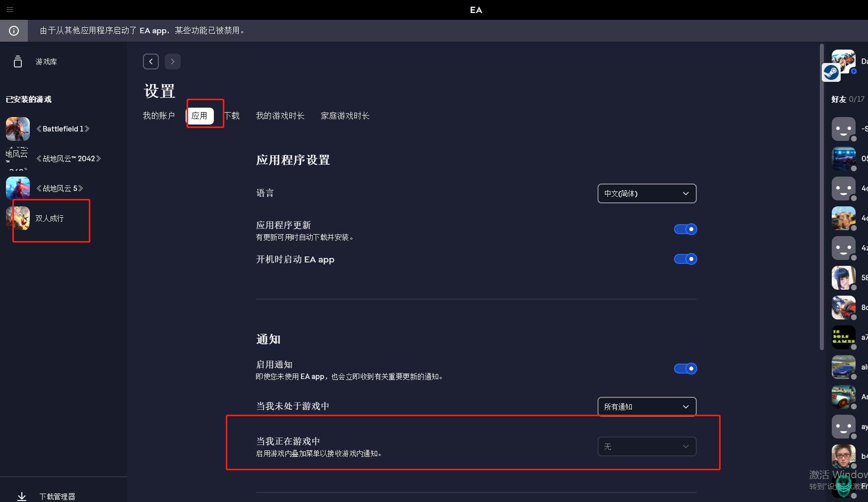This screenshot has width=868, height=502.
Task: Click the settings page vertical scrollbar
Action: pyautogui.click(x=822, y=197)
